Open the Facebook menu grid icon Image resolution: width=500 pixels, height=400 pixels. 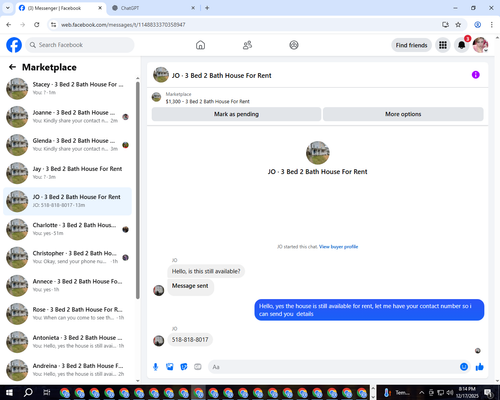tap(443, 45)
